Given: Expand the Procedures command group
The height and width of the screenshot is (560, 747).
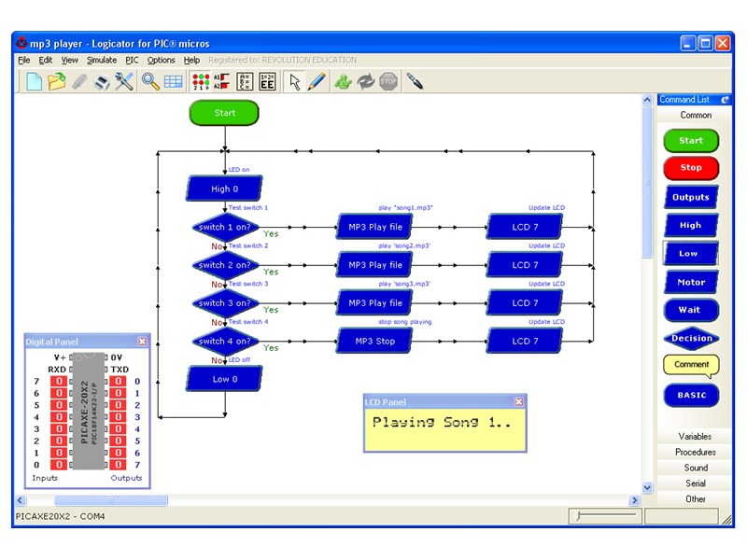Looking at the screenshot, I should (x=695, y=452).
